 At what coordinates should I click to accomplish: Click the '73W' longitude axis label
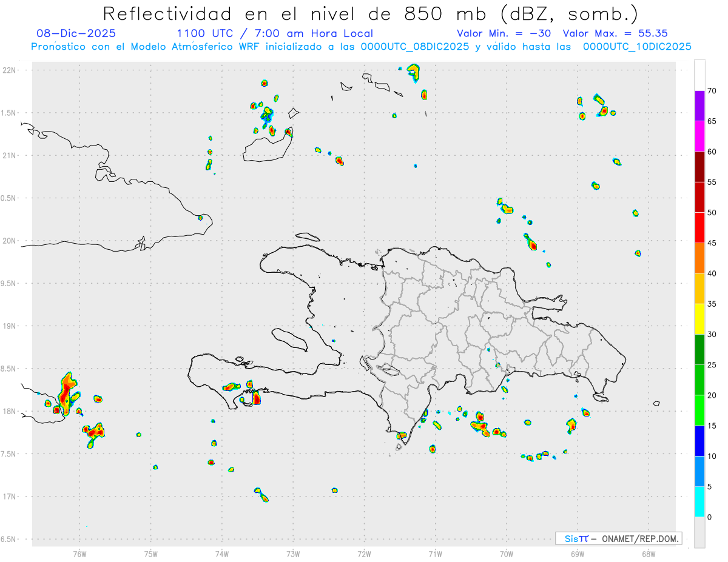[293, 554]
